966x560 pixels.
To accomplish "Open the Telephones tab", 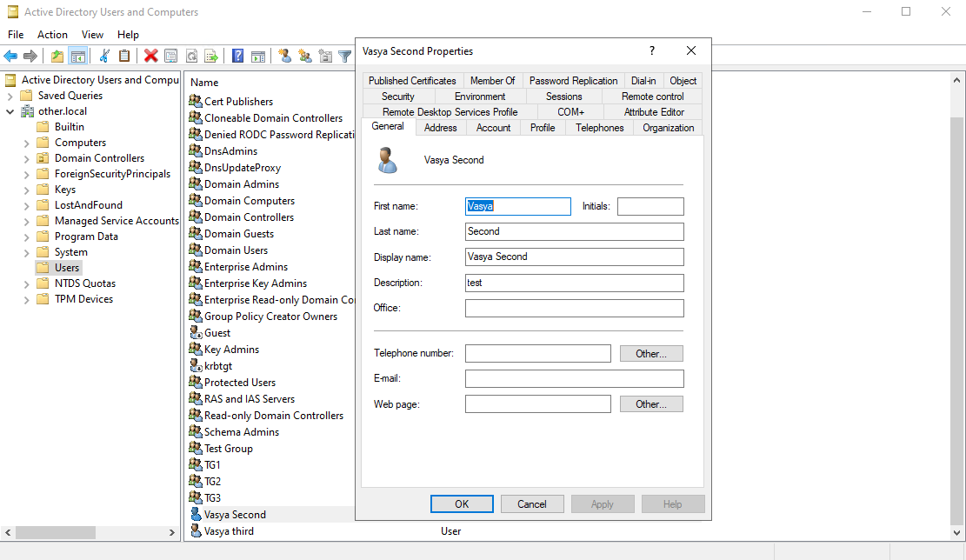I will coord(599,128).
